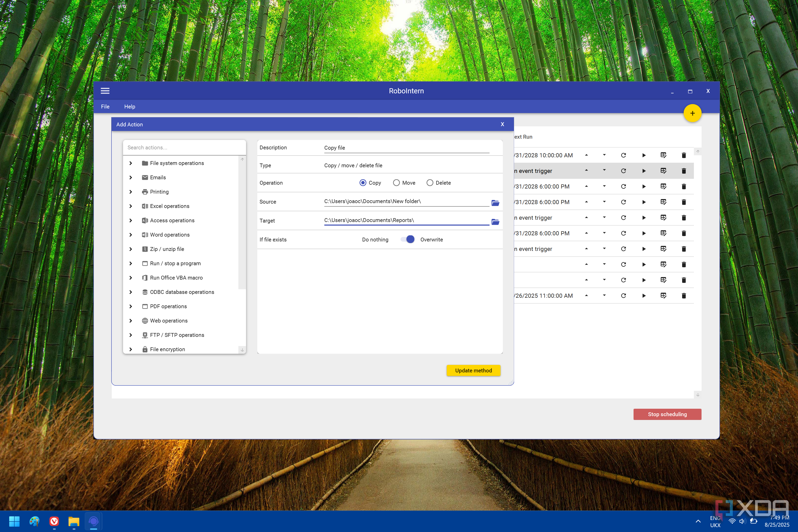Close the Add Action dialog

pos(502,124)
